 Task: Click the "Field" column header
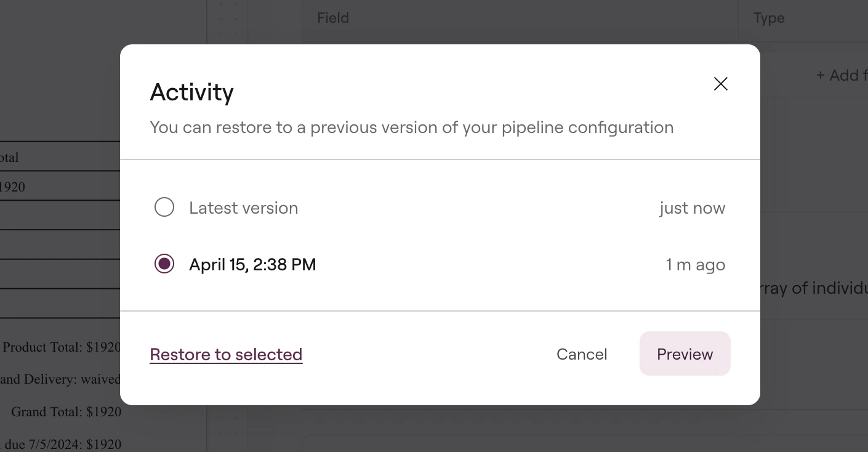click(x=333, y=18)
